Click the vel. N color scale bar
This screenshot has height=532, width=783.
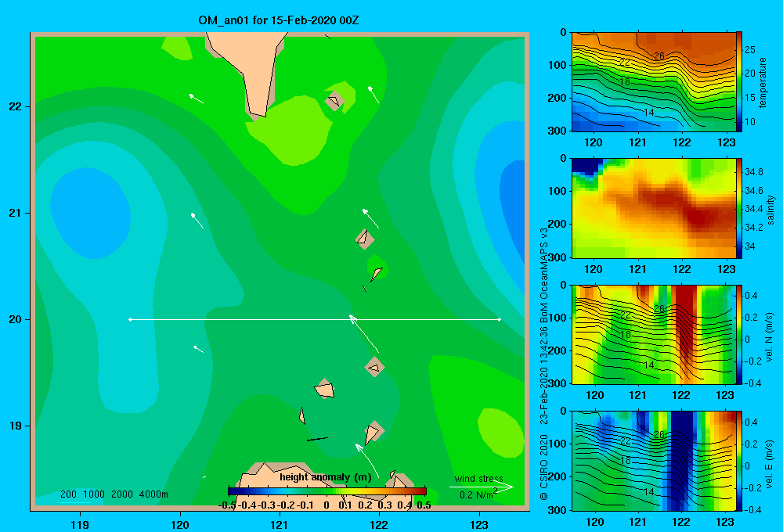pos(739,334)
